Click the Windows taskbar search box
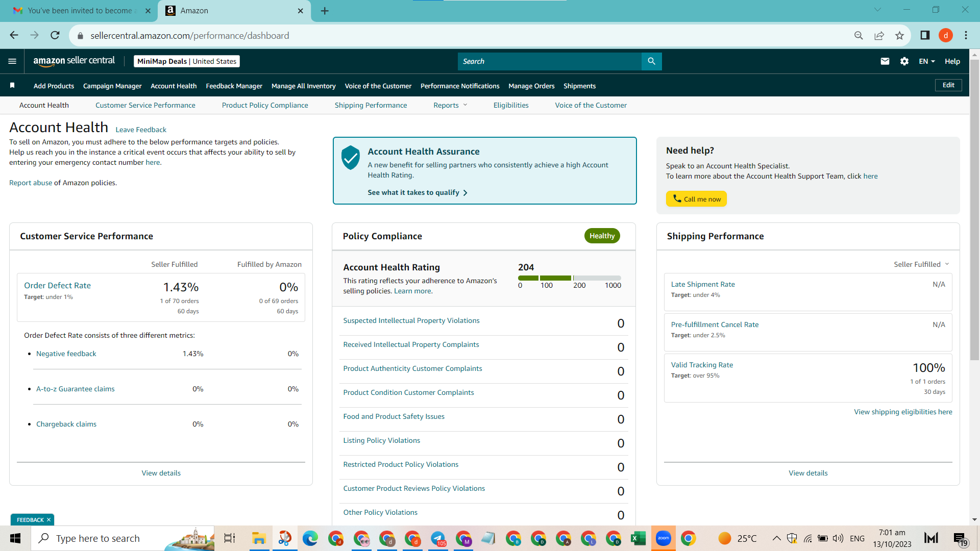Viewport: 980px width, 551px height. [123, 538]
